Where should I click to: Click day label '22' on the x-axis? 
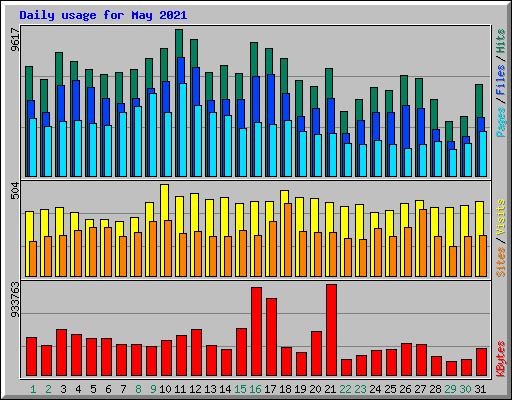pyautogui.click(x=345, y=389)
